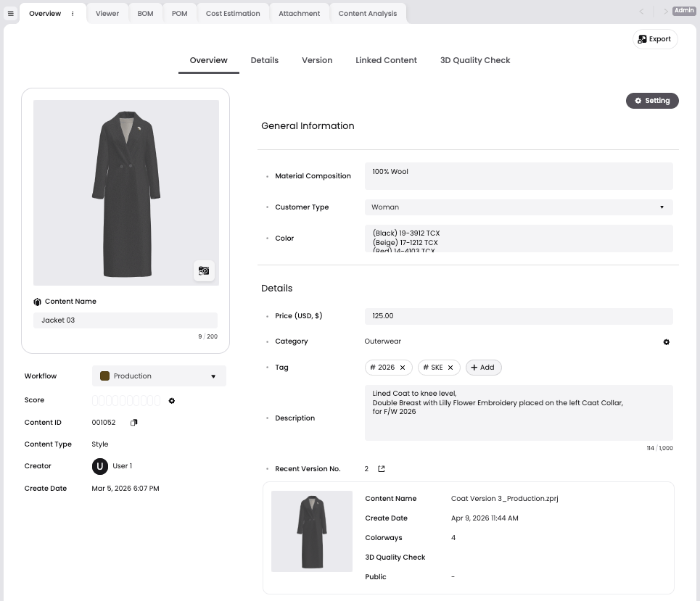Click the Coat Version 3 thumbnail
The height and width of the screenshot is (601, 700).
(x=312, y=531)
